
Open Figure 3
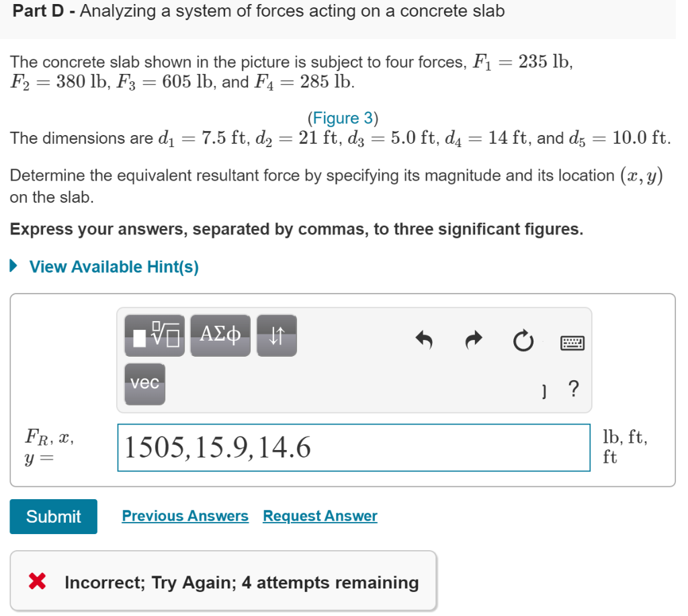[x=343, y=118]
